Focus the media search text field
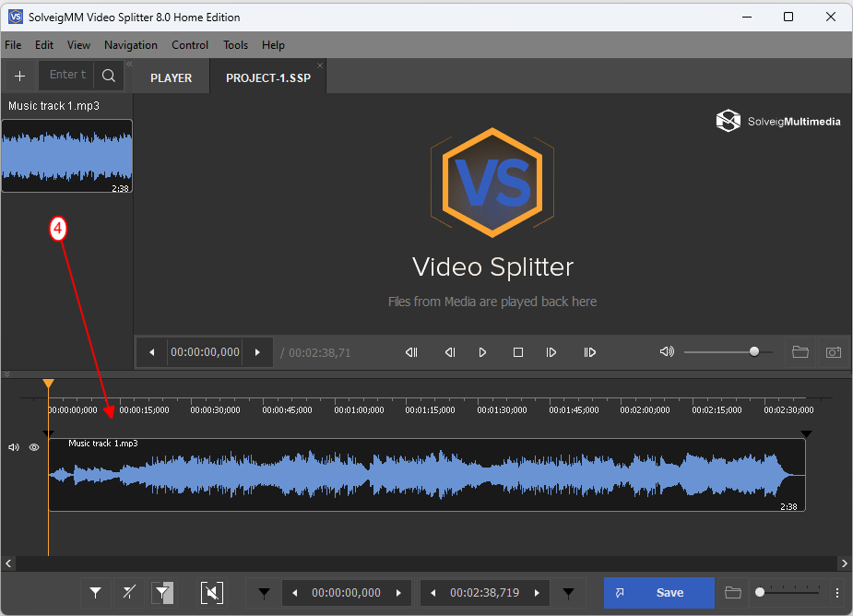This screenshot has height=616, width=853. [66, 75]
